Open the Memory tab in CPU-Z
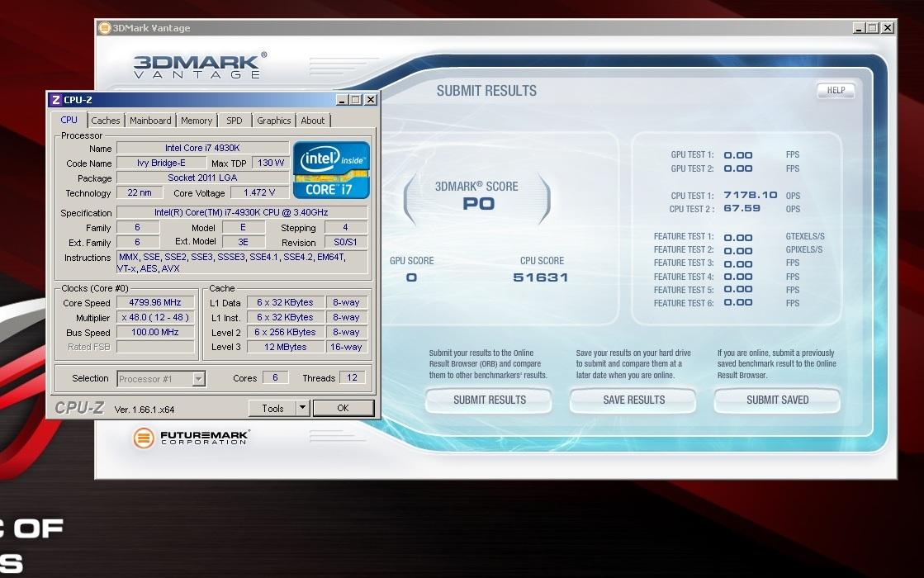 click(x=197, y=121)
